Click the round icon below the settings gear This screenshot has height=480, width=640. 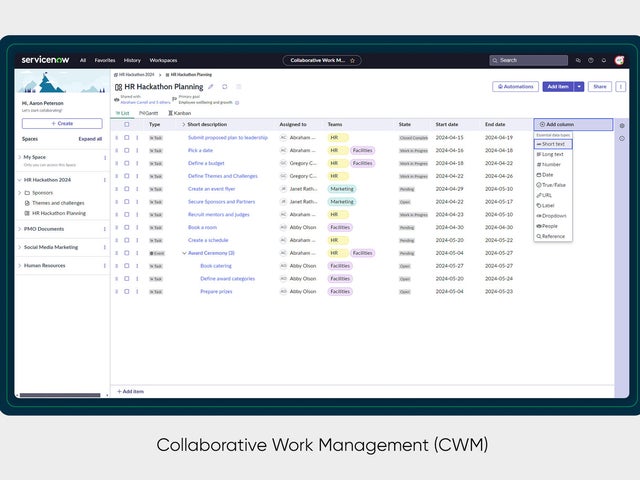(x=622, y=139)
